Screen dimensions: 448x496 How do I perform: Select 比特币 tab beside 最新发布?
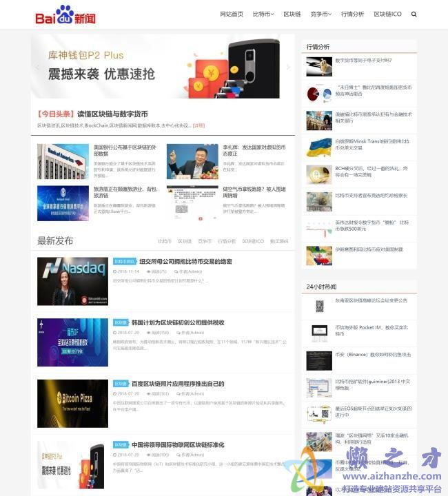[x=165, y=241]
